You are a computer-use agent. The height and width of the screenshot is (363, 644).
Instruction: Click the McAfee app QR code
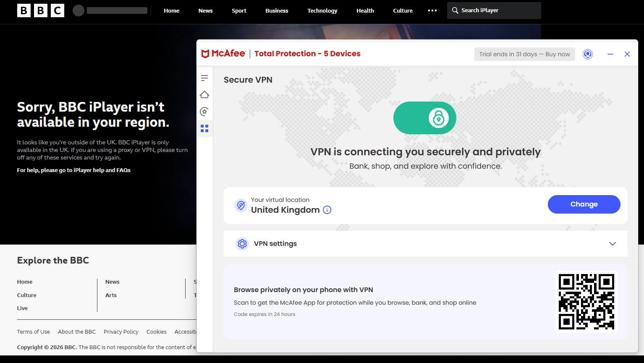coord(586,302)
